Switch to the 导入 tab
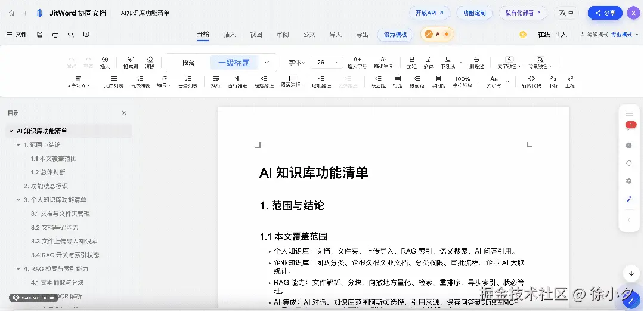This screenshot has height=312, width=644. [x=336, y=35]
